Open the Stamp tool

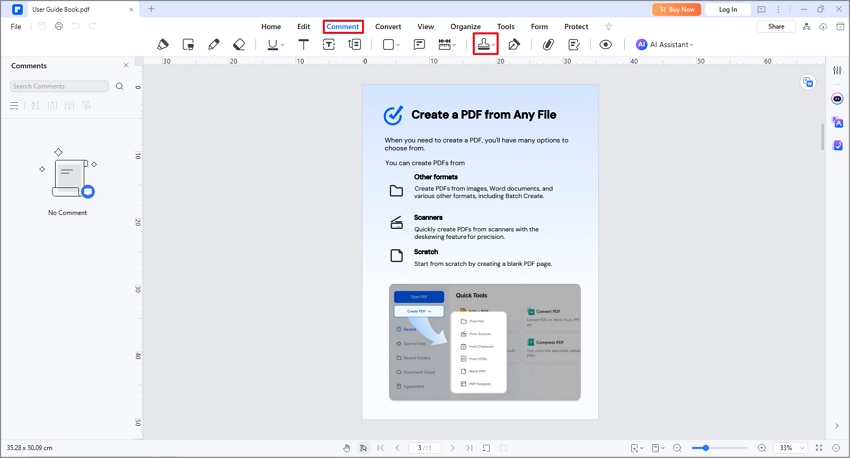pos(485,44)
